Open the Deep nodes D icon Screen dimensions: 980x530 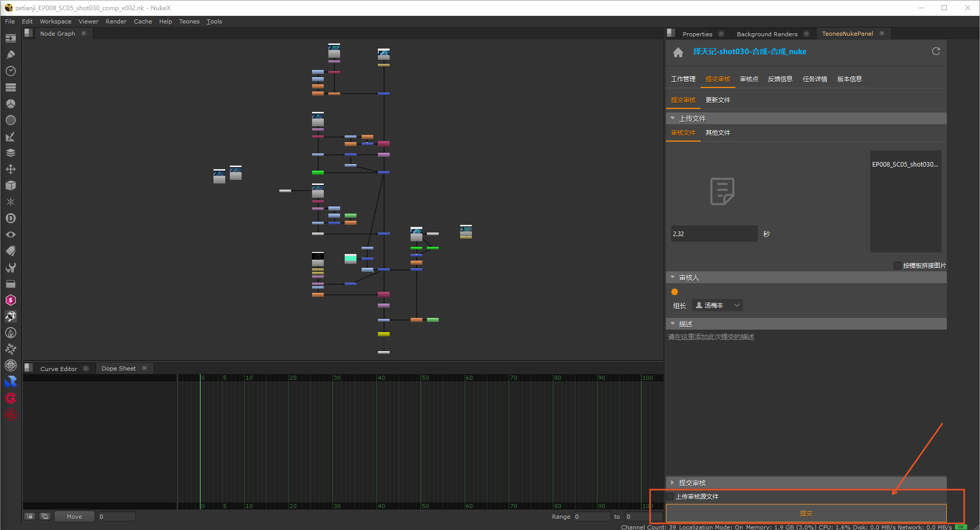pyautogui.click(x=11, y=218)
